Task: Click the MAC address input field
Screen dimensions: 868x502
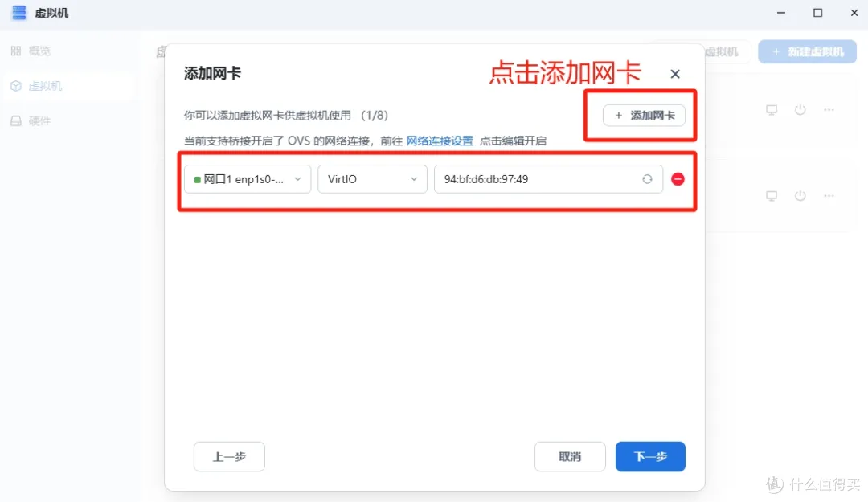Action: pos(534,179)
